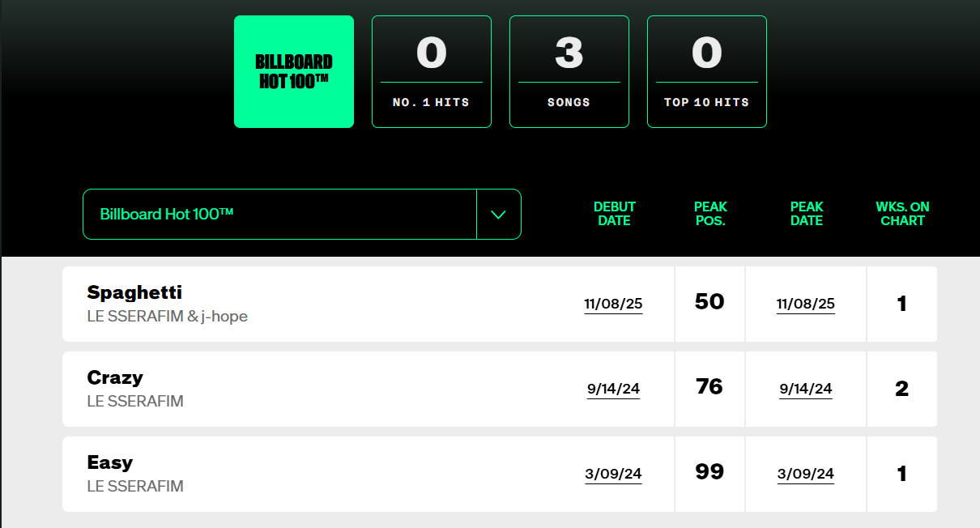The height and width of the screenshot is (528, 980).
Task: Open the Easy song title
Action: (x=110, y=462)
